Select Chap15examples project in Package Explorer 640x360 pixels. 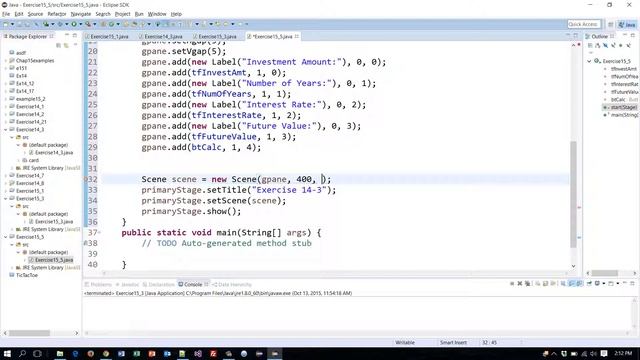(31, 60)
